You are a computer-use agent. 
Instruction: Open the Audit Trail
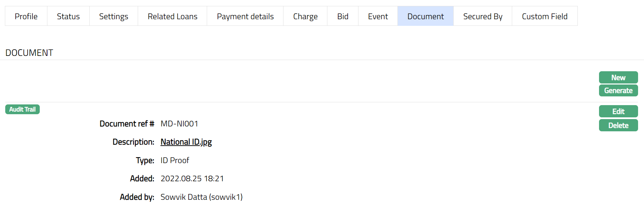tap(22, 109)
